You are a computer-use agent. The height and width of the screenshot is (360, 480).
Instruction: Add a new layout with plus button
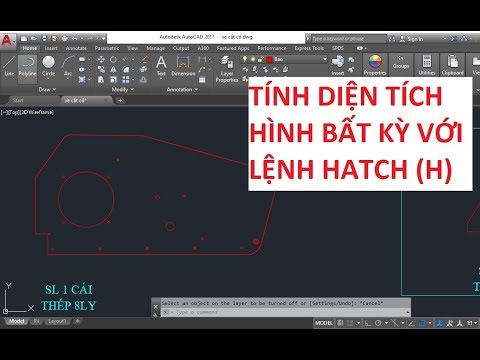point(77,321)
